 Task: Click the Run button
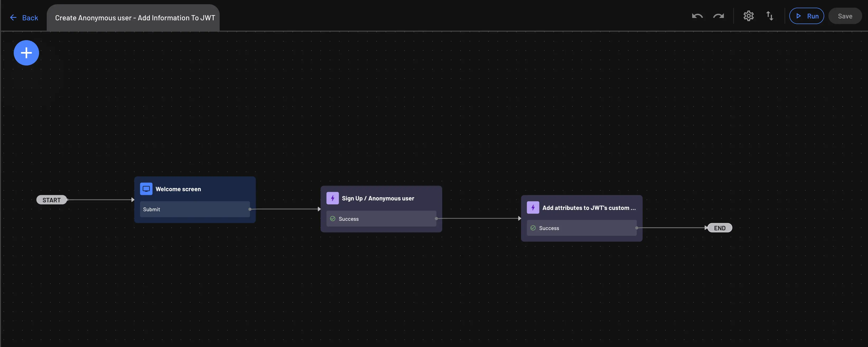tap(807, 16)
